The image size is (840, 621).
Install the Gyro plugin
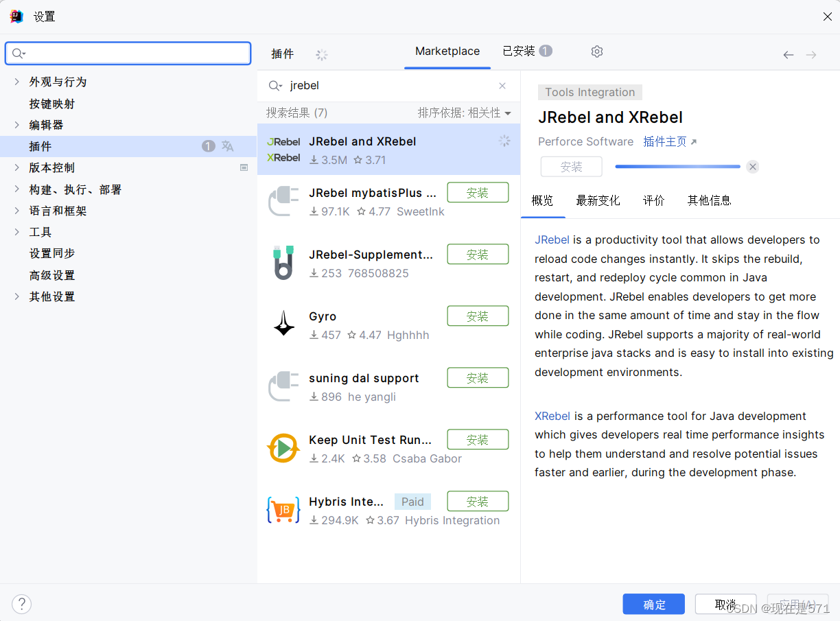click(478, 316)
